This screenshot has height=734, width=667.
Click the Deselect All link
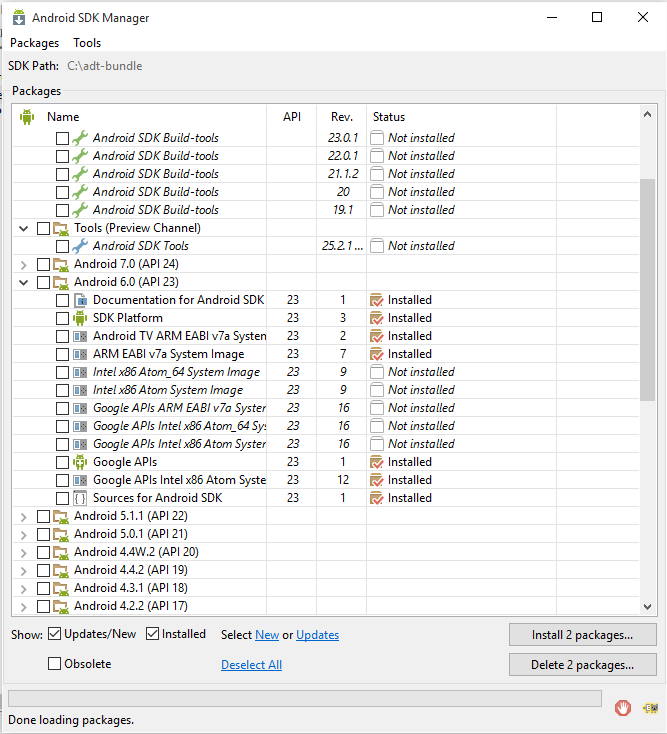tap(251, 665)
